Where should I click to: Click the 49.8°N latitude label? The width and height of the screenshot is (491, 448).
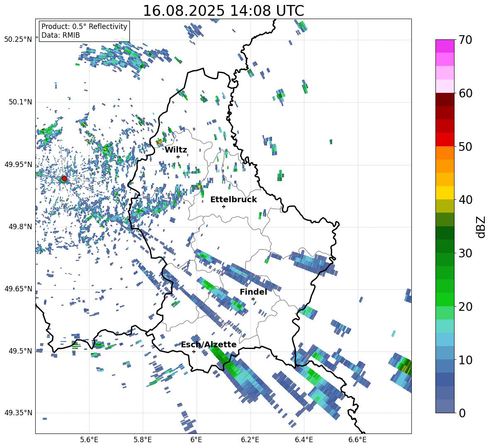point(20,226)
